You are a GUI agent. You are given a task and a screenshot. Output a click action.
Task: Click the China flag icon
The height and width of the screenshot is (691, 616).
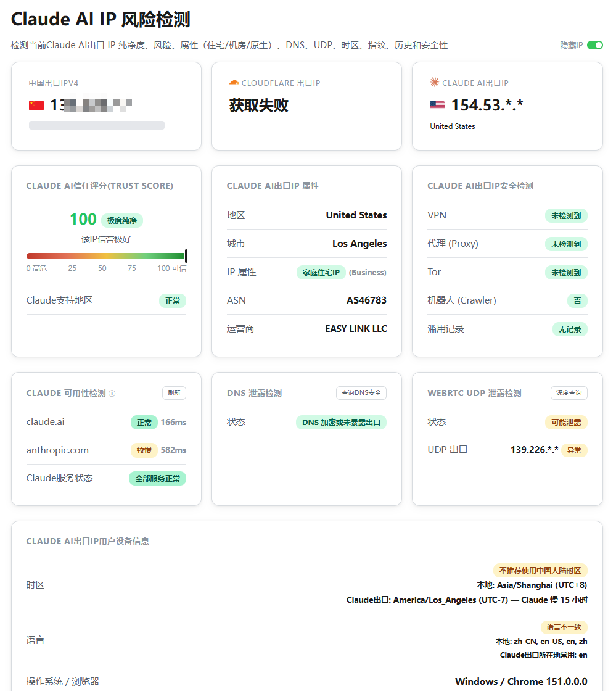tap(36, 106)
